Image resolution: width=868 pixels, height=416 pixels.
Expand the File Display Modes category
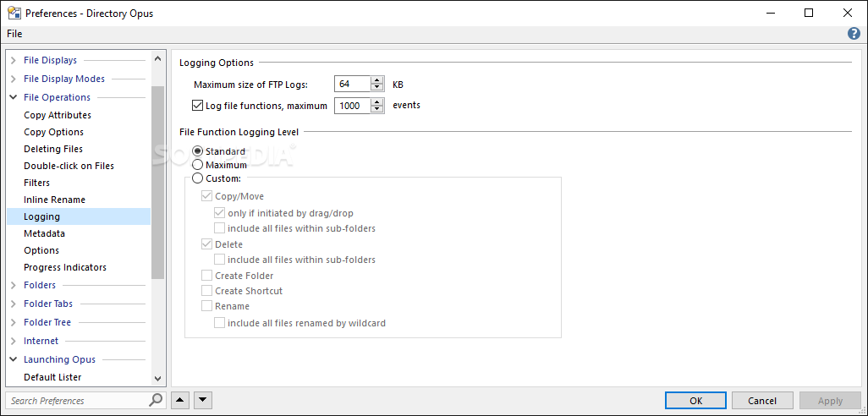coord(14,79)
